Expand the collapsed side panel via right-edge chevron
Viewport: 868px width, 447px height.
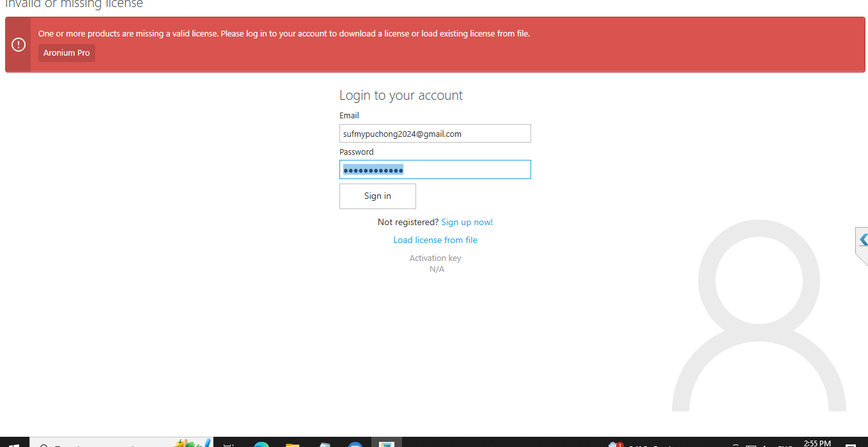pyautogui.click(x=863, y=240)
